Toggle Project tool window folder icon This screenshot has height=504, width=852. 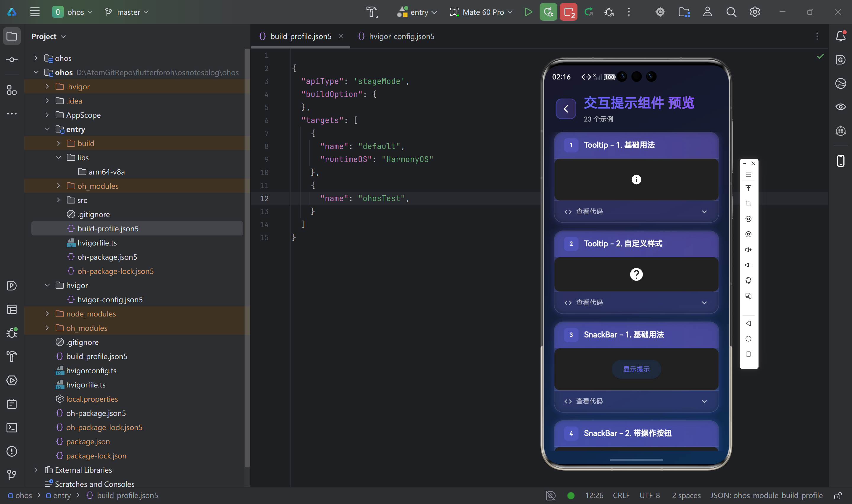(x=12, y=36)
